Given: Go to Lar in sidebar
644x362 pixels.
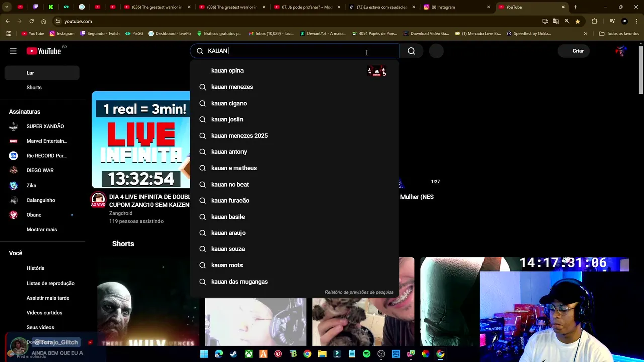Looking at the screenshot, I should [x=42, y=73].
